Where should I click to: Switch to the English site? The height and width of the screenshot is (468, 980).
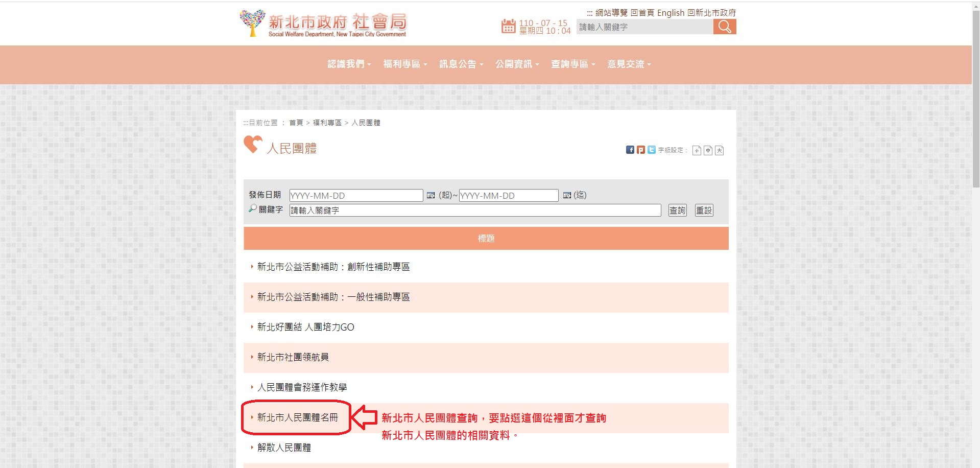[x=670, y=13]
